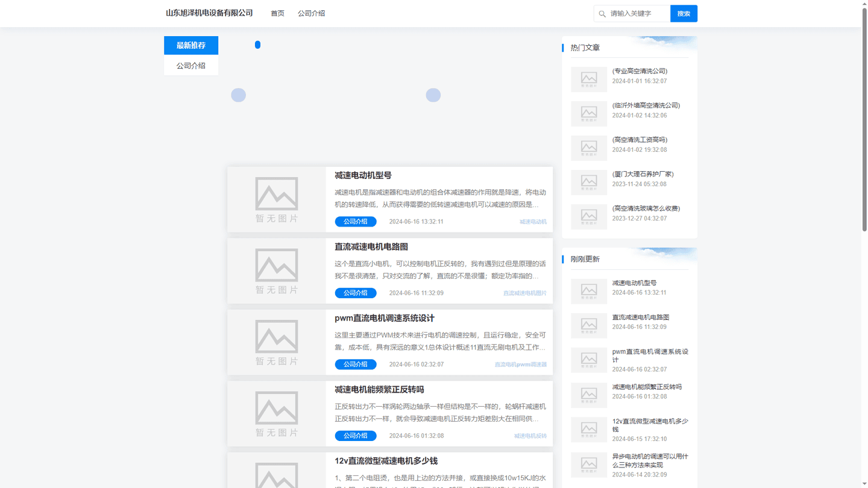Click the 搜索 search button
Screen dimensions: 868x488
coord(684,14)
